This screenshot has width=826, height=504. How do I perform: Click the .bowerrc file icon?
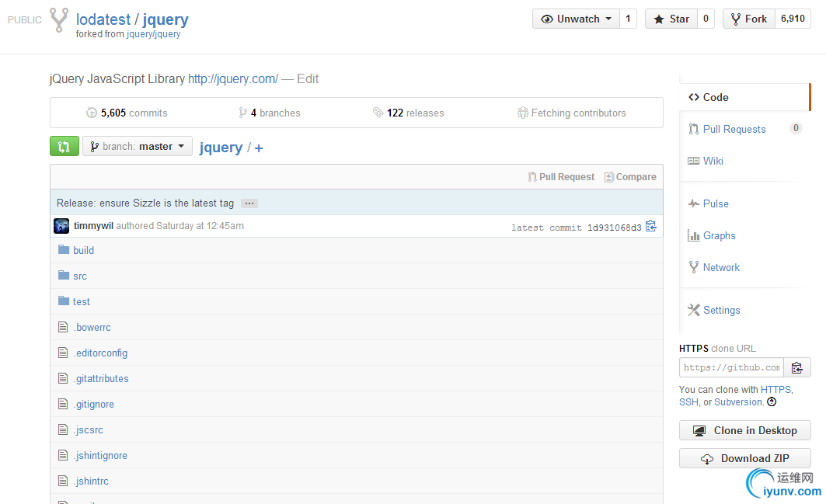pos(63,327)
